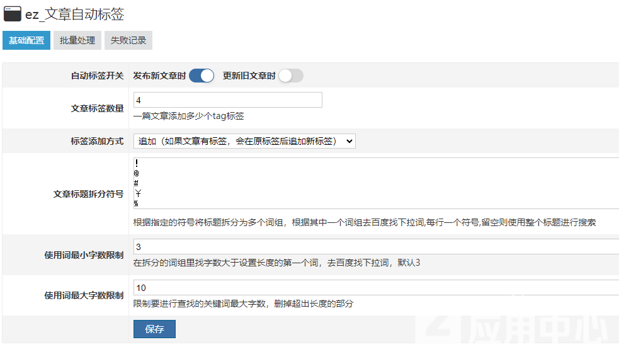Open the 批量处理 tab

point(77,40)
